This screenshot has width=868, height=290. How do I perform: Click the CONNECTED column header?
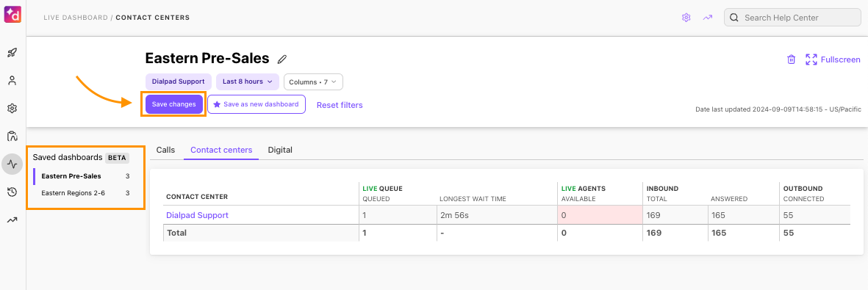(x=804, y=198)
